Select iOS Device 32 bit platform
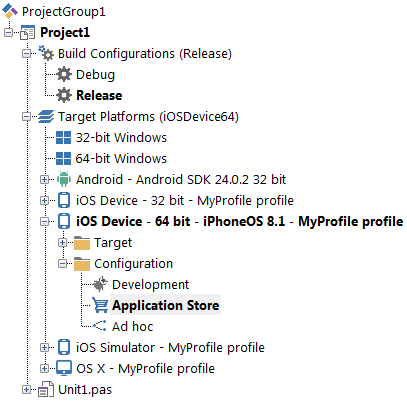Viewport: 407px width, 401px height. coord(185,201)
